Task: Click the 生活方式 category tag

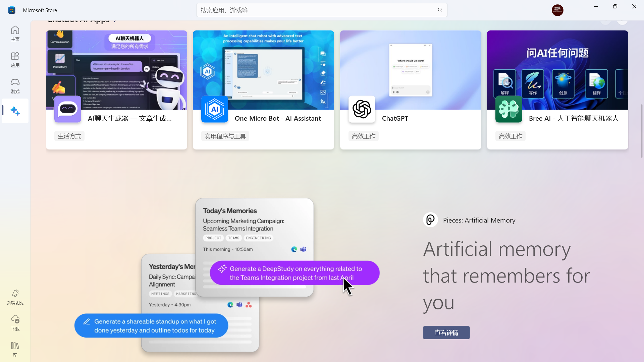Action: click(69, 136)
